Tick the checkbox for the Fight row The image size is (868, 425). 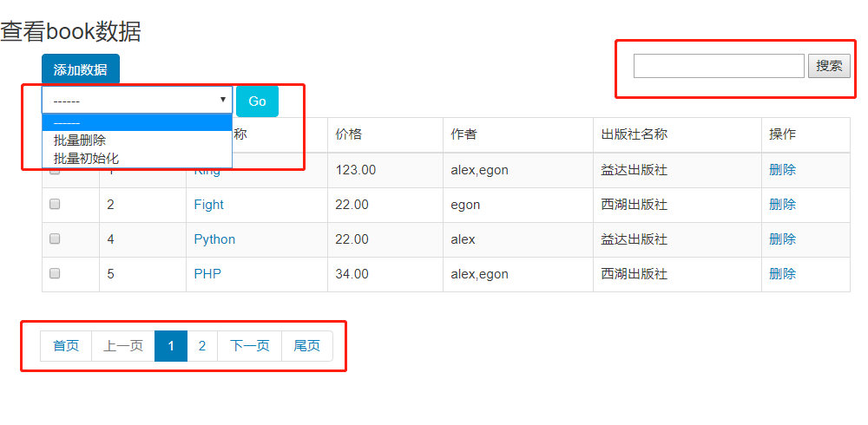(55, 204)
